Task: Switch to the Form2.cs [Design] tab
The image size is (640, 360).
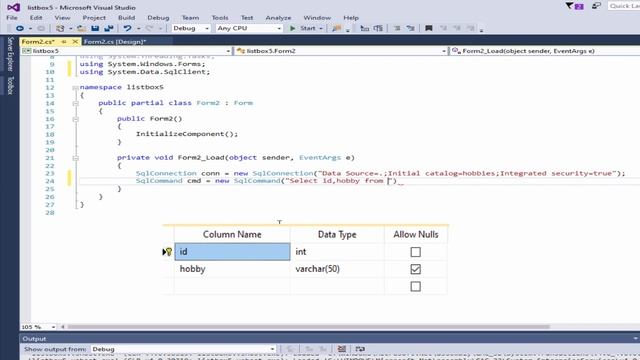Action: click(x=115, y=42)
